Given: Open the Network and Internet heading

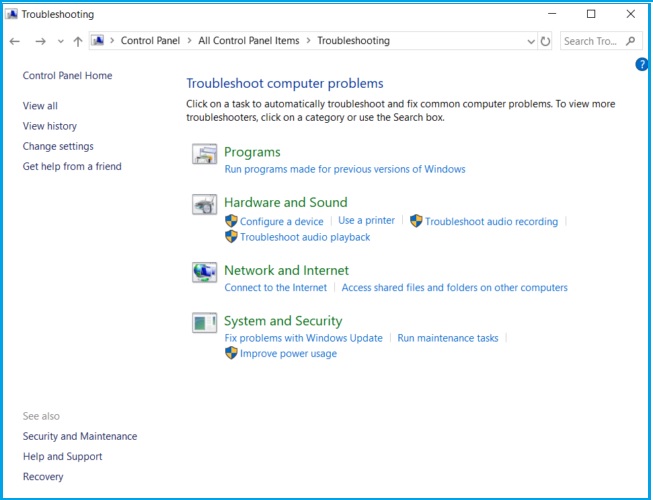Looking at the screenshot, I should coord(287,270).
